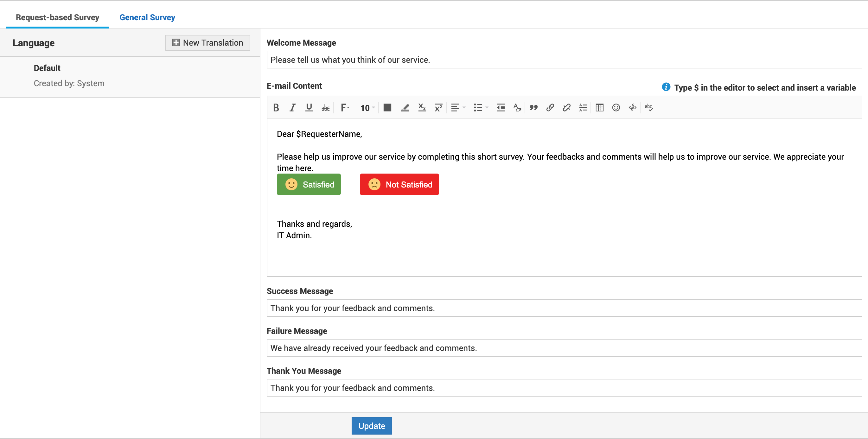Click the red Not Satisfied button

click(399, 184)
